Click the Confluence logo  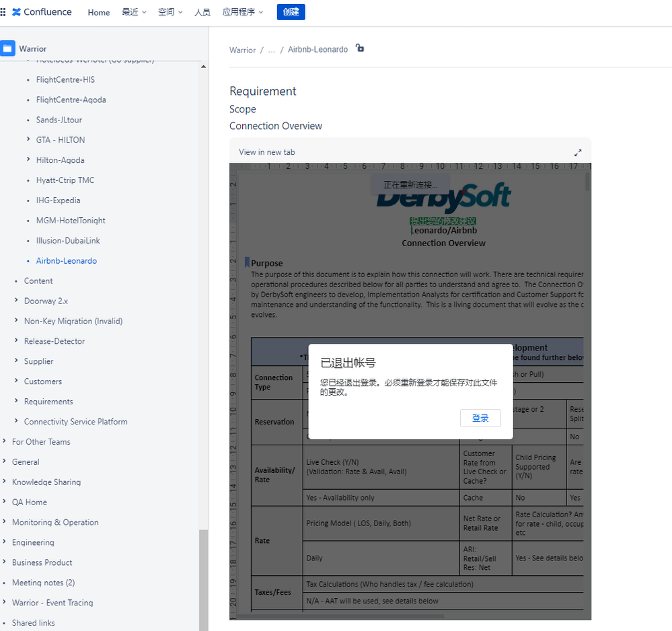(42, 12)
